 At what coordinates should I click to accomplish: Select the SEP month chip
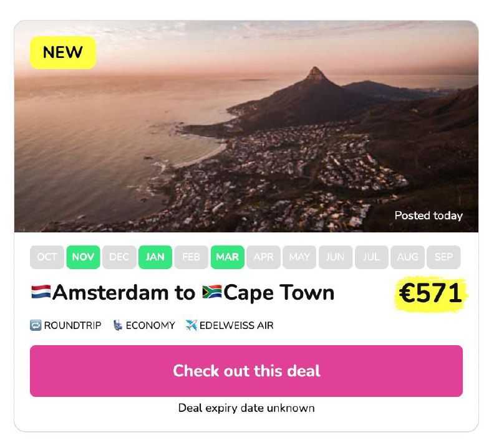tap(443, 257)
